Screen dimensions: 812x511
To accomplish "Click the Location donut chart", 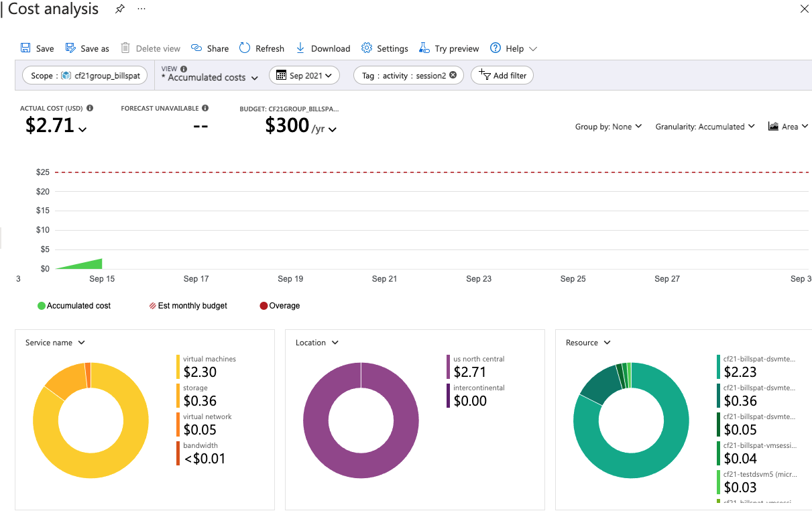I will point(361,420).
